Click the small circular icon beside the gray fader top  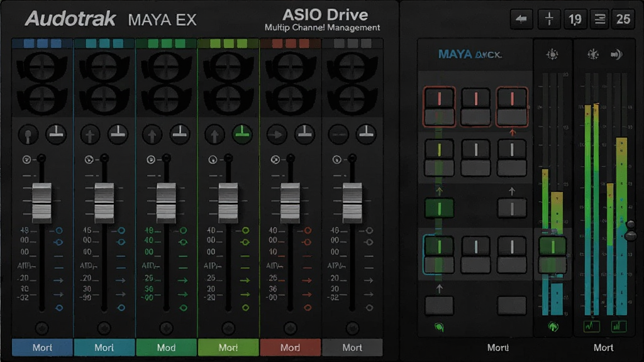(x=337, y=160)
